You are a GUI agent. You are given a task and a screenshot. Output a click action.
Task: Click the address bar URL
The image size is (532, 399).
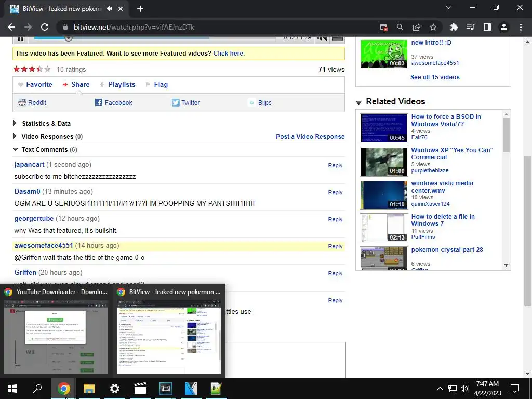click(134, 27)
